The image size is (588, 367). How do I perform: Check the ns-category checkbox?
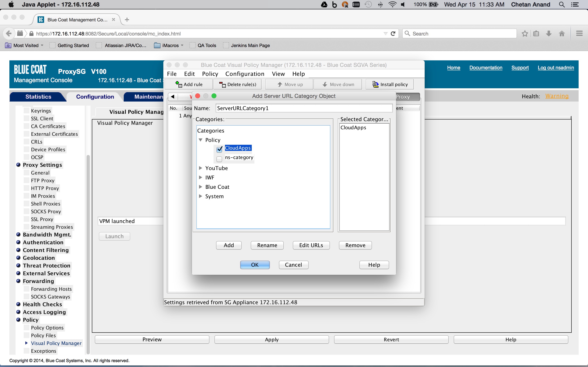[x=219, y=159]
